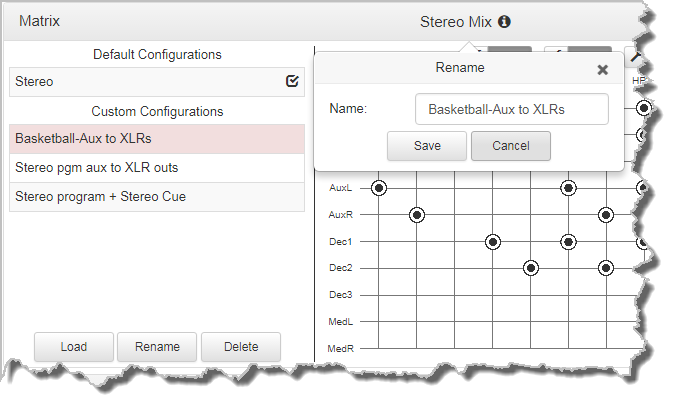Choose Stereo program + Stereo Cue configuration
The width and height of the screenshot is (678, 406).
click(157, 197)
